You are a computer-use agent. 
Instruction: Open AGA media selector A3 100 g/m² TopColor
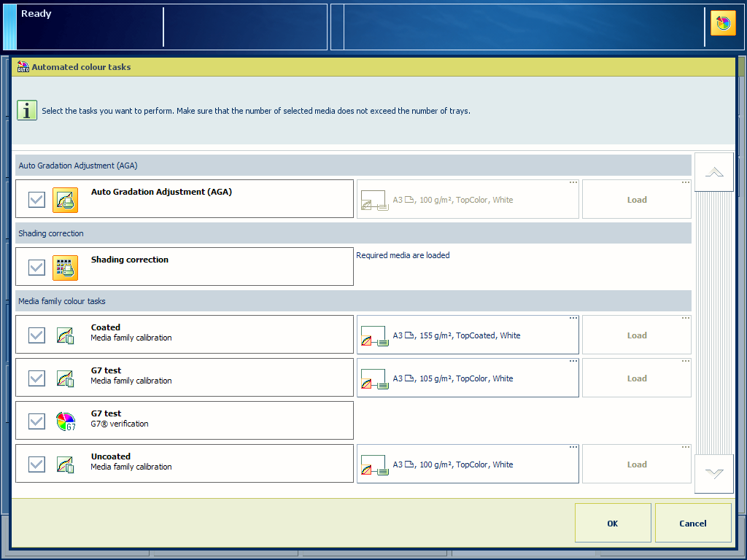pos(468,199)
